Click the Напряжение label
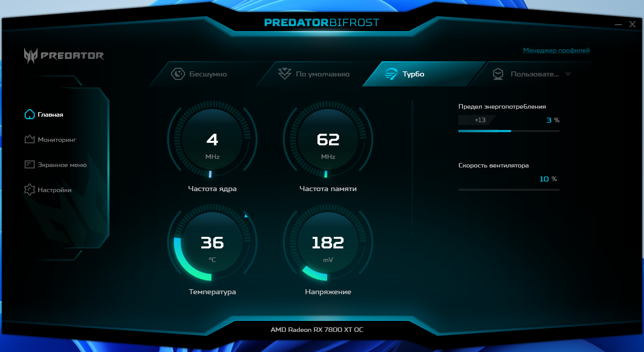The height and width of the screenshot is (352, 644). point(328,292)
